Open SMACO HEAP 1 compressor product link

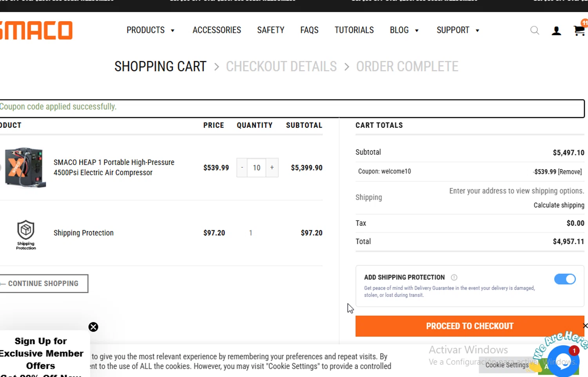point(114,167)
